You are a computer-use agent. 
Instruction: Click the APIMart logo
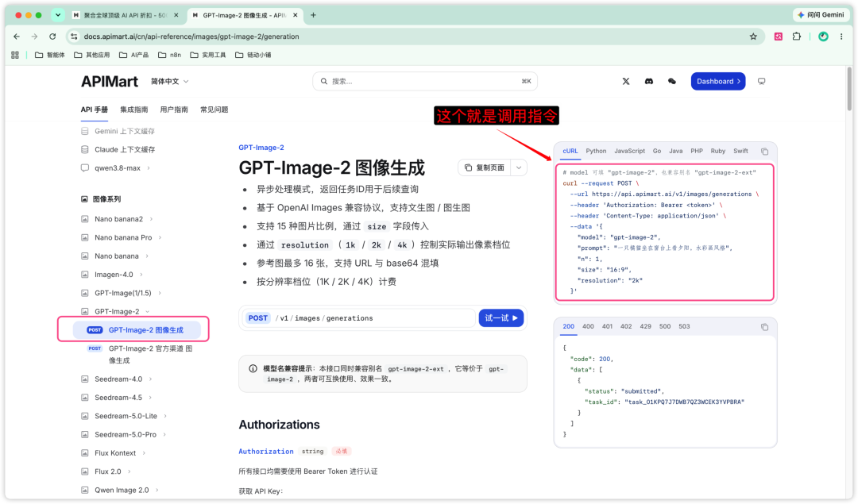[x=110, y=82]
